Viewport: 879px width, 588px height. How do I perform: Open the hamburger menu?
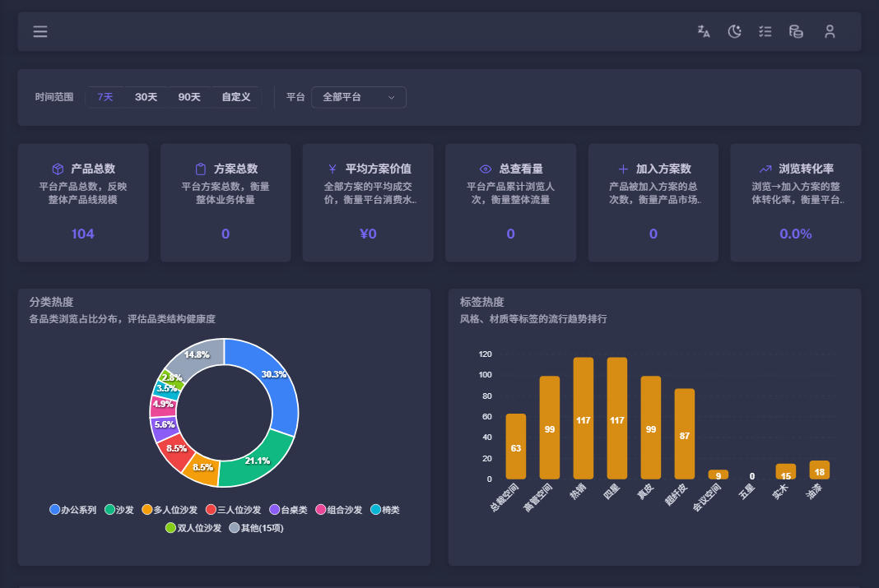pyautogui.click(x=40, y=31)
